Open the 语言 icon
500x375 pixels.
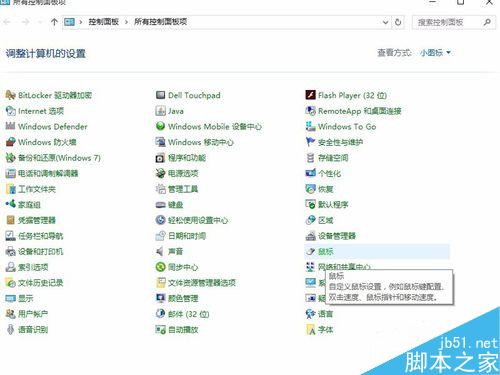coord(310,314)
